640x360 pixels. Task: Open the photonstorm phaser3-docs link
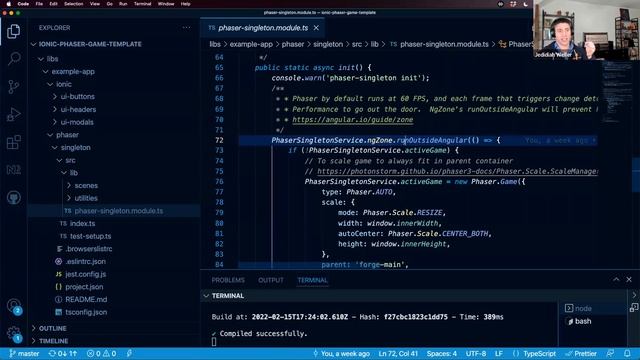457,171
